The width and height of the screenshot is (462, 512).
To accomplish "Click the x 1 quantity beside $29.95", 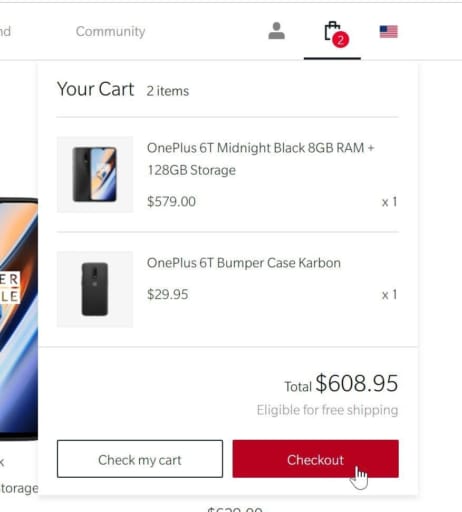I will [389, 295].
